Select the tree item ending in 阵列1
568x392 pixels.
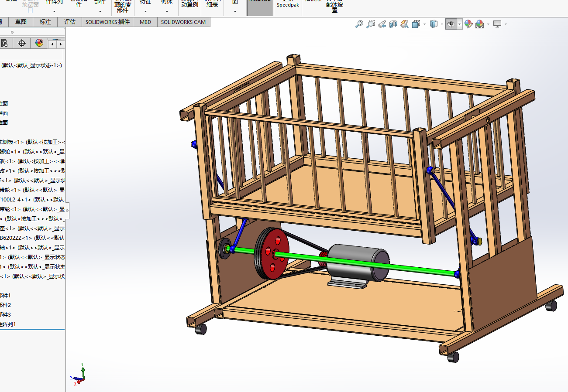8,324
